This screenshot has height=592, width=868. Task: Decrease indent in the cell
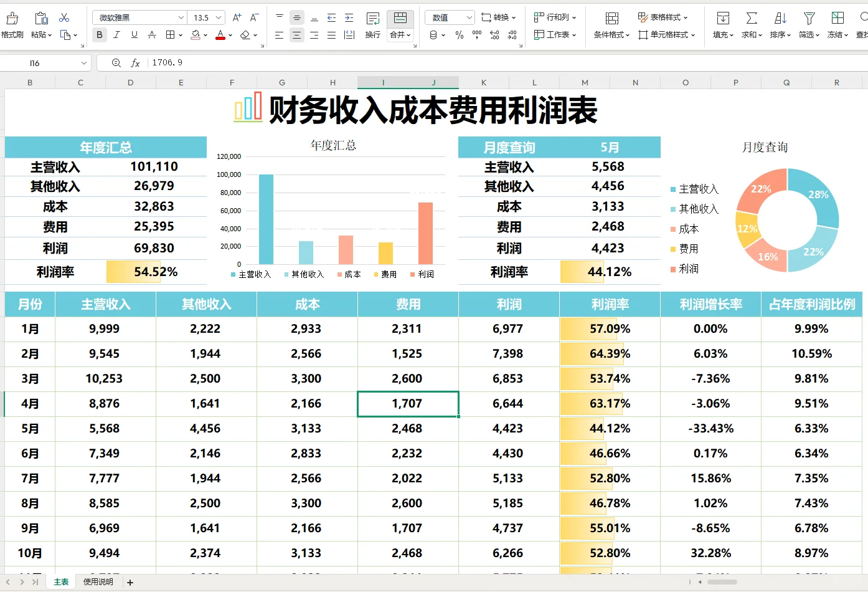click(x=332, y=17)
